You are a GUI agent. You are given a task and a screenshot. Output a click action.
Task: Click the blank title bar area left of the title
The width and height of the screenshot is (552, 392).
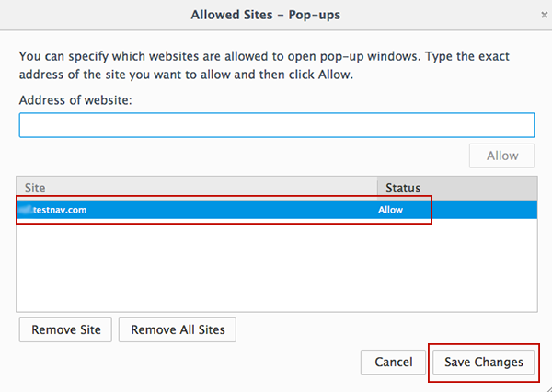tap(92, 15)
